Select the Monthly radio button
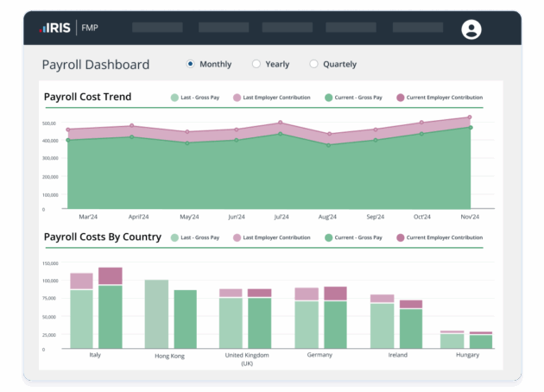 [x=191, y=64]
